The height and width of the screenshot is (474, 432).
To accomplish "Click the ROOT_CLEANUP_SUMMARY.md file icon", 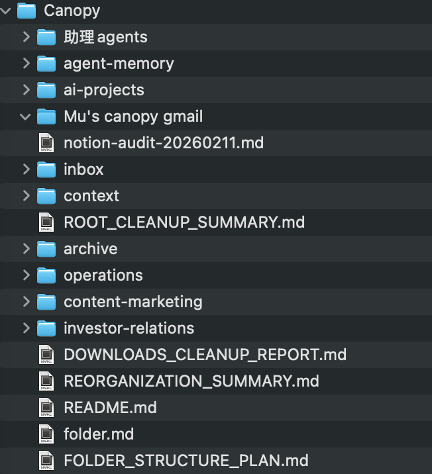I will [x=46, y=222].
